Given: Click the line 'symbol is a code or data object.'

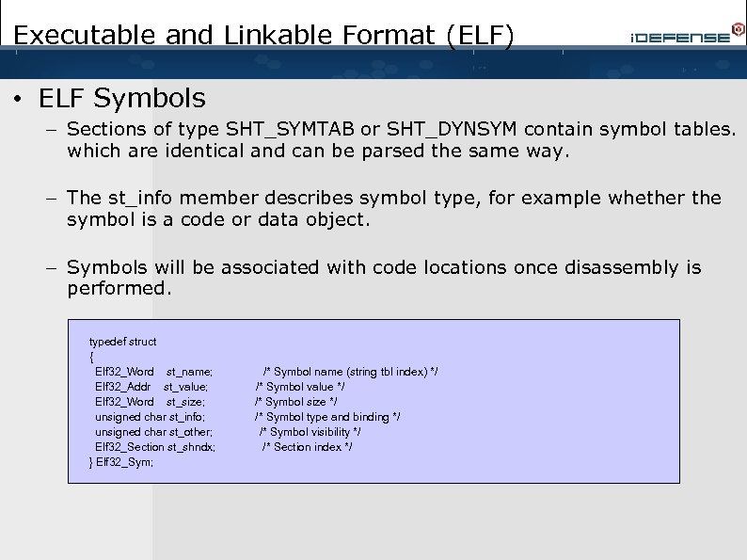Looking at the screenshot, I should pyautogui.click(x=218, y=219).
